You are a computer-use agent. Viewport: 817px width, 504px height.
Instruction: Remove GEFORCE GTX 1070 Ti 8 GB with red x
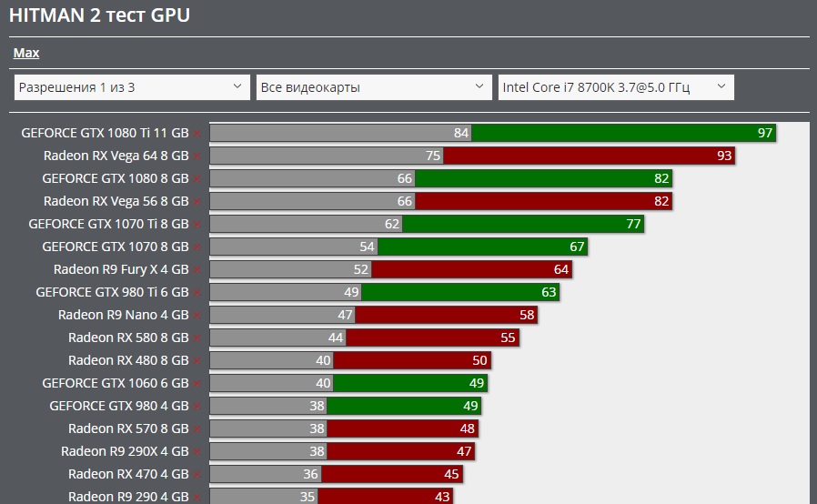pyautogui.click(x=197, y=225)
